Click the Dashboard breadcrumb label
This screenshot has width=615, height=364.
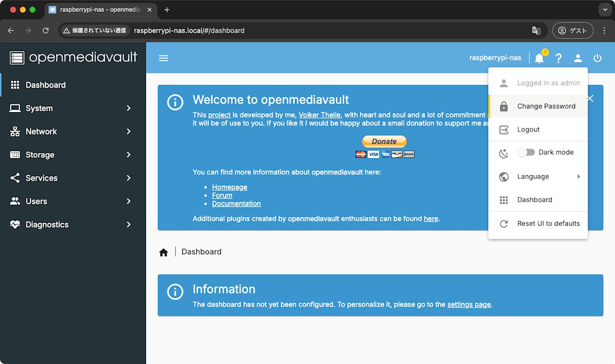click(x=201, y=252)
